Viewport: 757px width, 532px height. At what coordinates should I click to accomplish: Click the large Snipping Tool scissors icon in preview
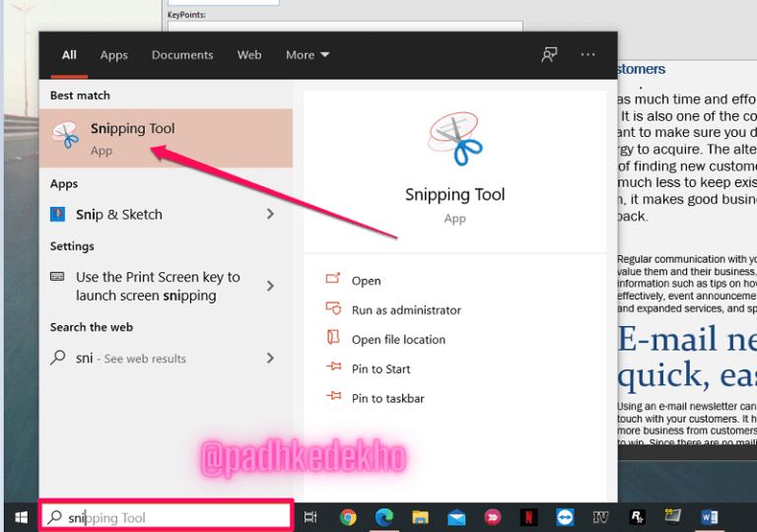pos(454,139)
